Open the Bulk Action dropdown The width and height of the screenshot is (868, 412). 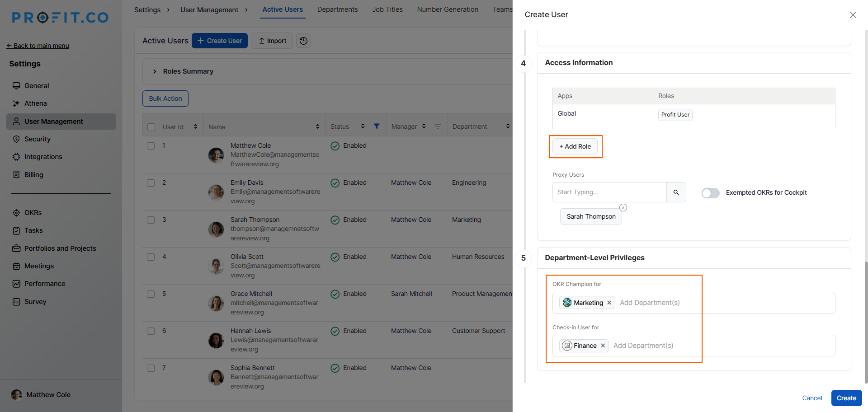[165, 98]
